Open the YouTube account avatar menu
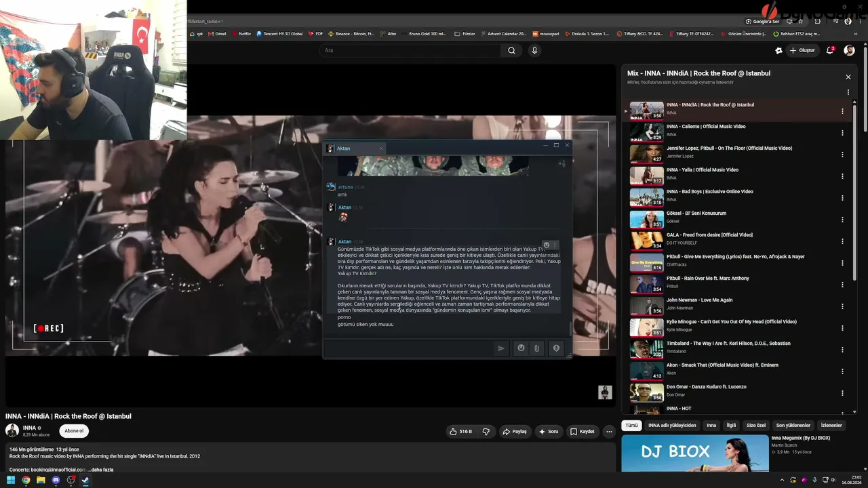 (849, 50)
